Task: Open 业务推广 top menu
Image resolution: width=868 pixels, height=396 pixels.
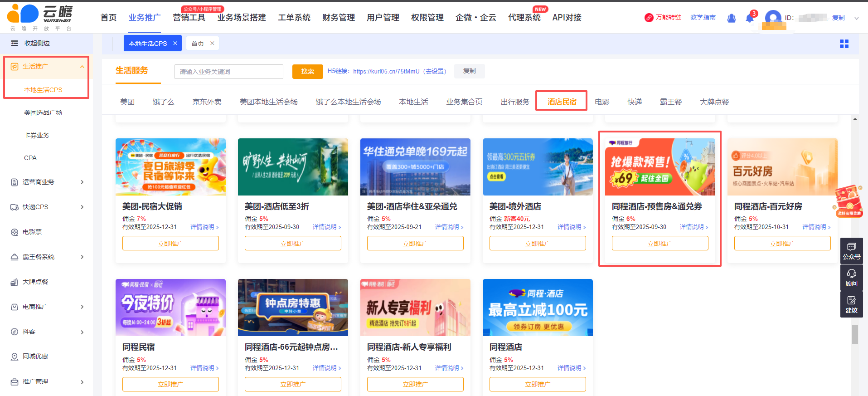Action: [x=145, y=18]
